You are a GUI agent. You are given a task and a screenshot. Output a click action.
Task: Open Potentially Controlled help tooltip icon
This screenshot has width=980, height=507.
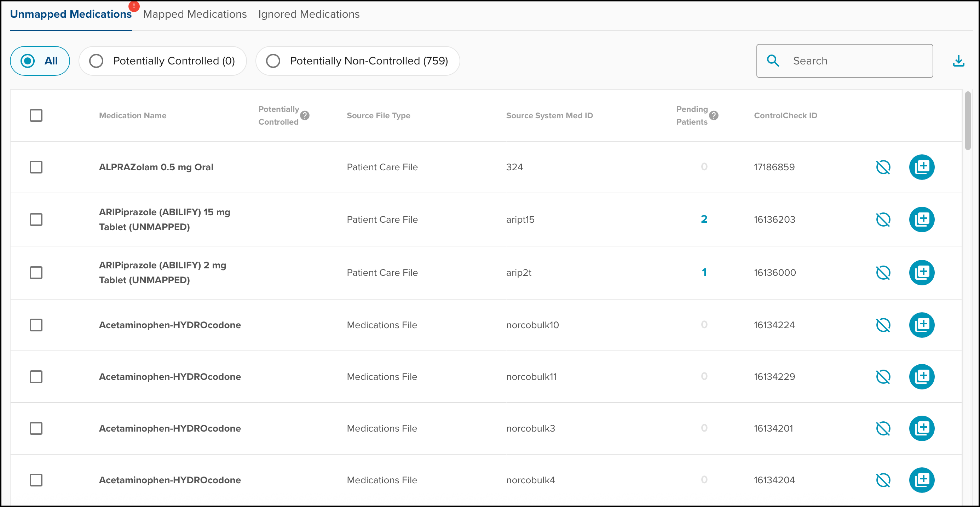click(x=305, y=115)
